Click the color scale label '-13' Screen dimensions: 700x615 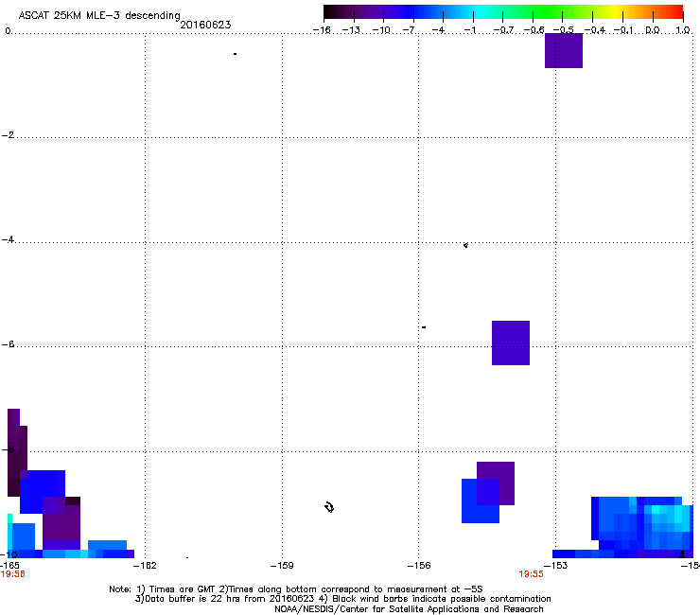pyautogui.click(x=351, y=30)
